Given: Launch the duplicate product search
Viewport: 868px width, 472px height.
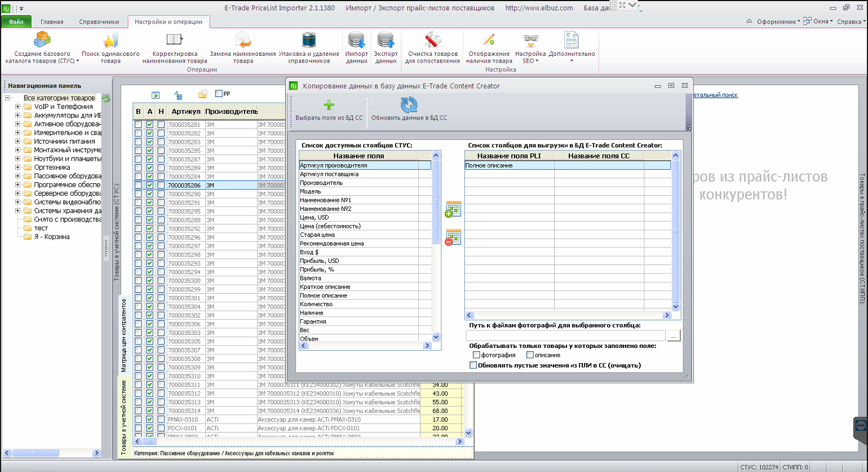Looking at the screenshot, I should point(110,47).
